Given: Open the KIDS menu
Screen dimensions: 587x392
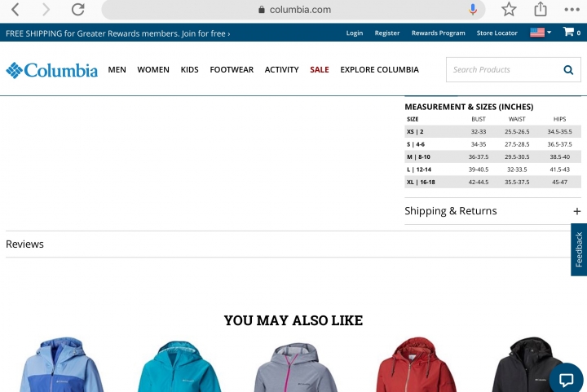Looking at the screenshot, I should (189, 69).
